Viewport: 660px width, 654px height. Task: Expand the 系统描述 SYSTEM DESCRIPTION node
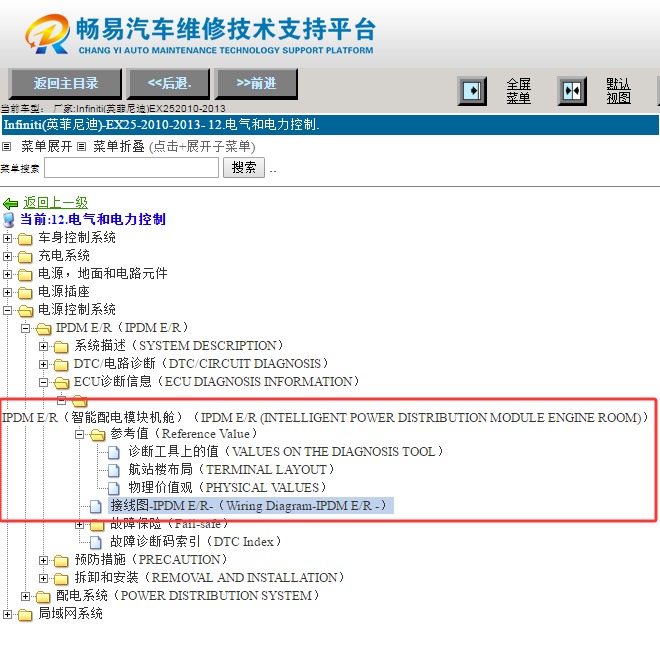[x=43, y=346]
